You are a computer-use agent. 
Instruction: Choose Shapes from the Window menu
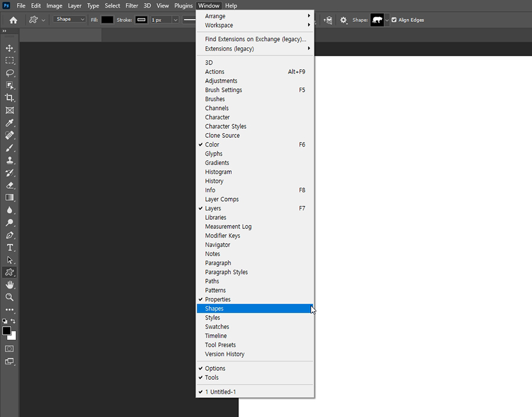coord(255,309)
